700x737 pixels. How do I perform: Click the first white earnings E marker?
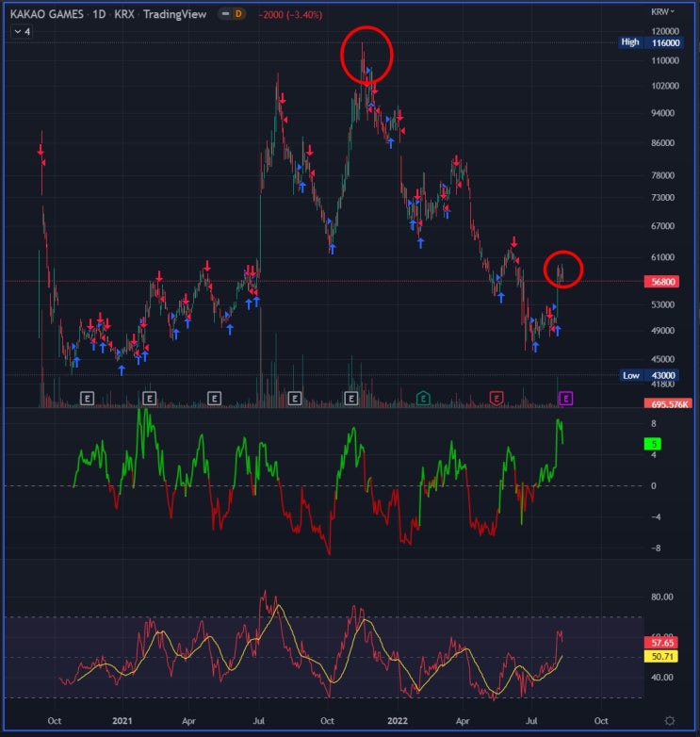[88, 399]
